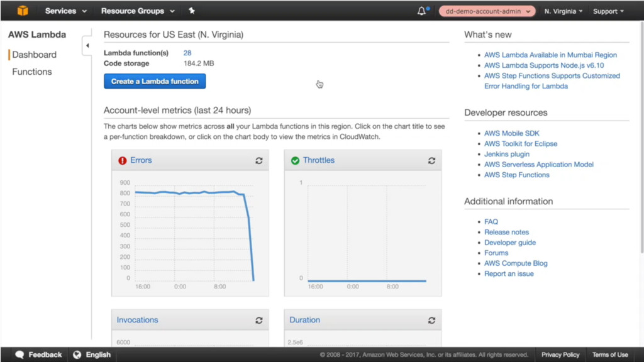This screenshot has height=362, width=644.
Task: Refresh the Errors chart
Action: [258, 161]
